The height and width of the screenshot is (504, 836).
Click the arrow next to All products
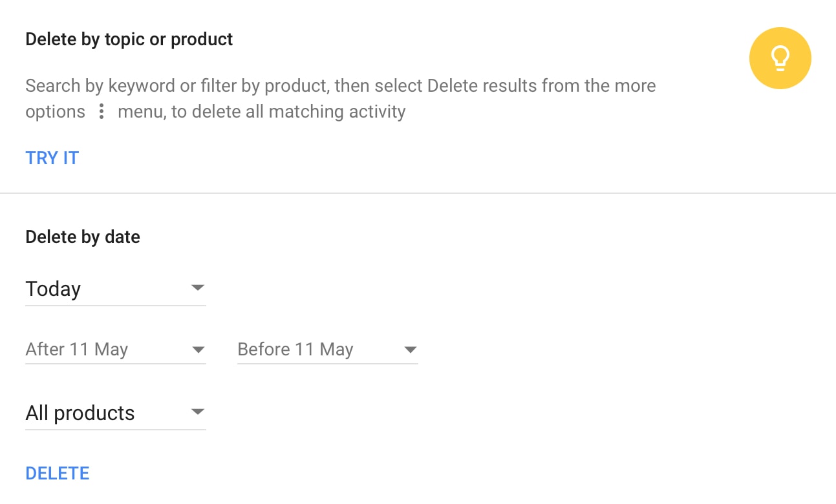click(x=198, y=412)
